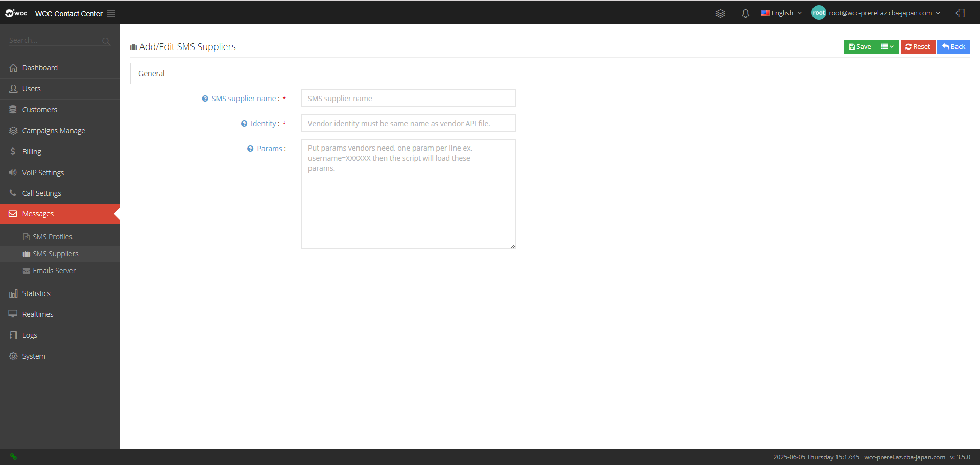
Task: Click the Statistics bar chart icon
Action: [13, 293]
